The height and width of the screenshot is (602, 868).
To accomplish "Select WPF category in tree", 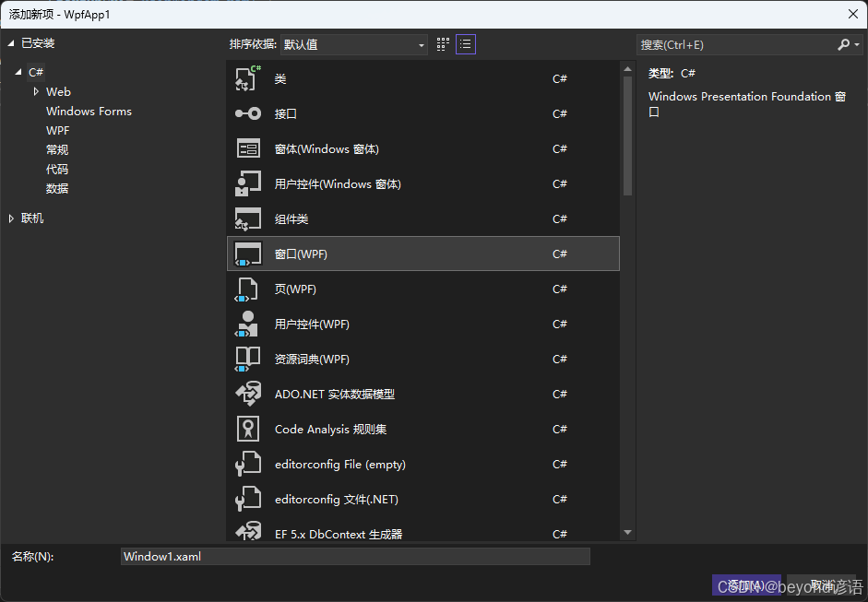I will (x=57, y=131).
